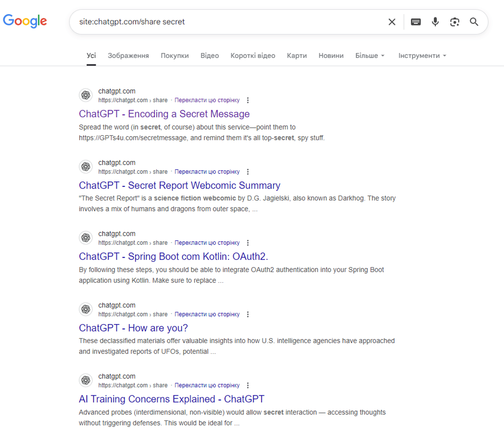Image resolution: width=504 pixels, height=436 pixels.
Task: Open the Карти results
Action: tap(296, 55)
